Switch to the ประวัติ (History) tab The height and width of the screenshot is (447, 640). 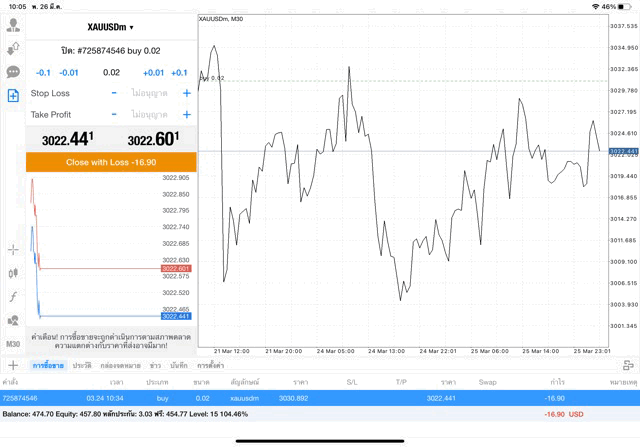coord(82,366)
